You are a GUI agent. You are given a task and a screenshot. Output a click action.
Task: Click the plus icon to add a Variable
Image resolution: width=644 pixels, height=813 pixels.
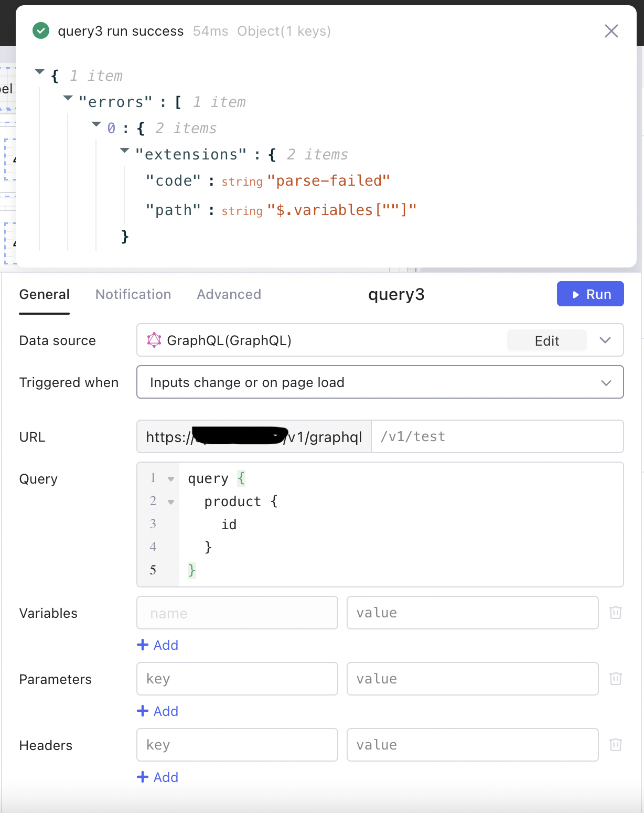tap(143, 645)
